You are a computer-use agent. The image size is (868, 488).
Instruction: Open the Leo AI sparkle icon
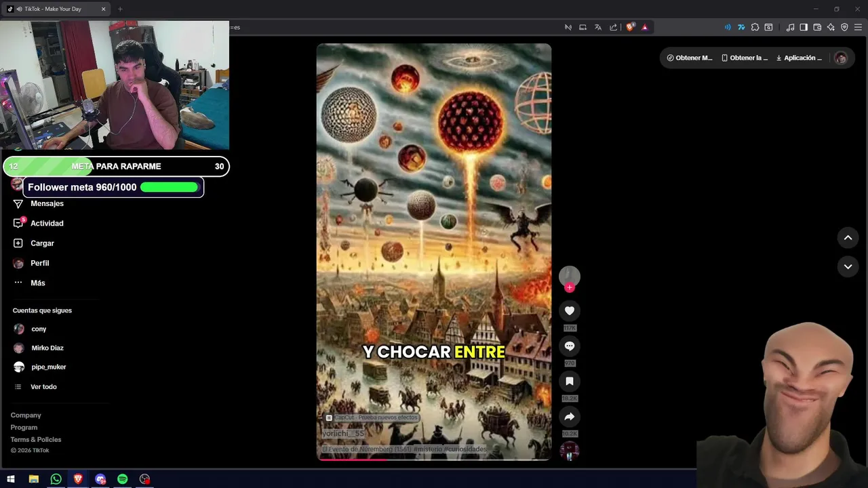coord(831,27)
